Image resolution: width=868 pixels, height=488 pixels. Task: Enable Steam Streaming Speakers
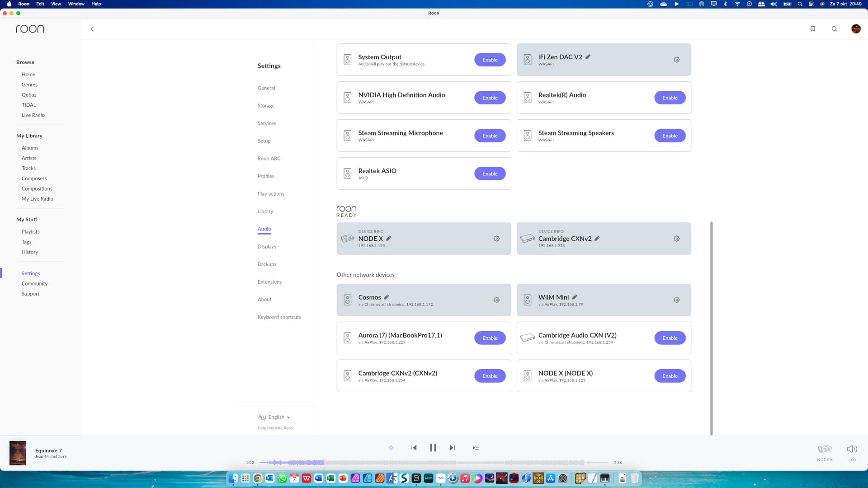pyautogui.click(x=670, y=136)
